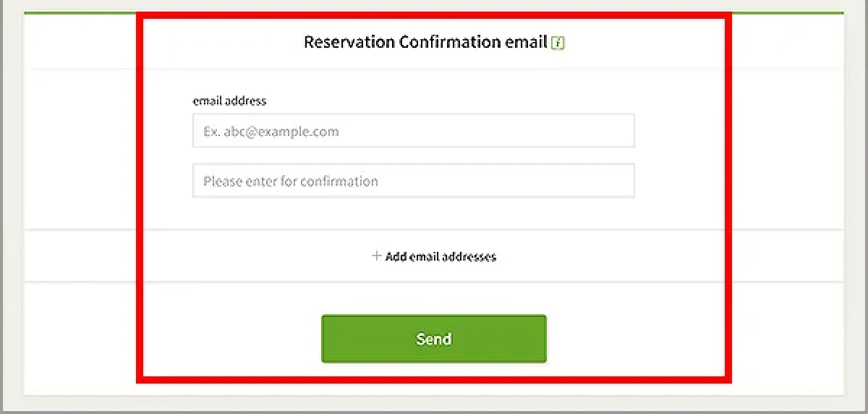This screenshot has height=414, width=868.
Task: Click the 'Send' label on the green button
Action: click(433, 339)
